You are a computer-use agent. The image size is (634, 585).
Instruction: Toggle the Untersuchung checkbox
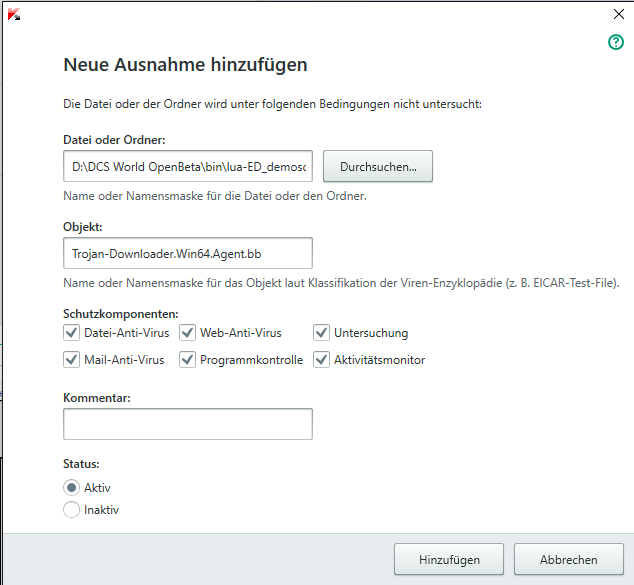[x=321, y=333]
